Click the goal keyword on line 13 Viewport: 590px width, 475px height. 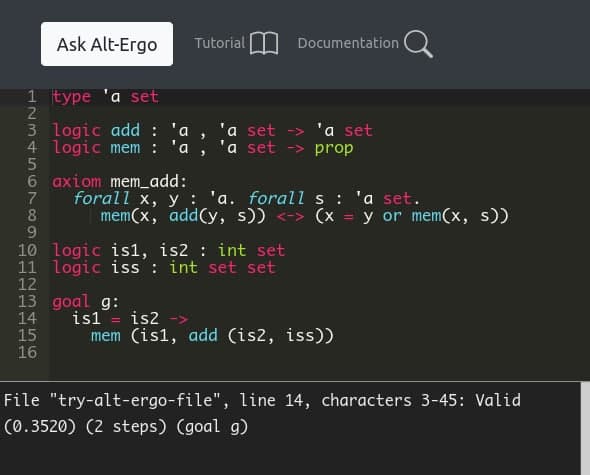point(71,302)
